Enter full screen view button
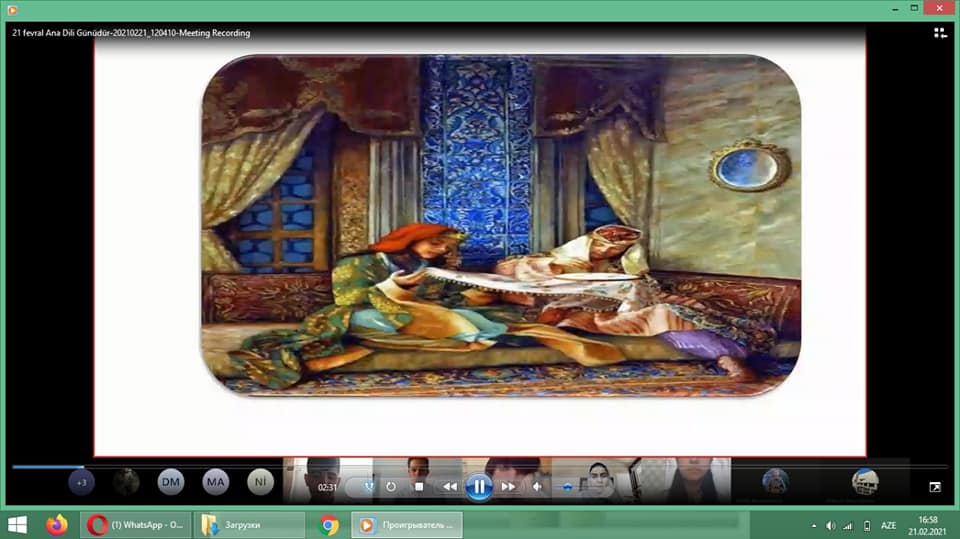Image resolution: width=960 pixels, height=539 pixels. click(935, 487)
